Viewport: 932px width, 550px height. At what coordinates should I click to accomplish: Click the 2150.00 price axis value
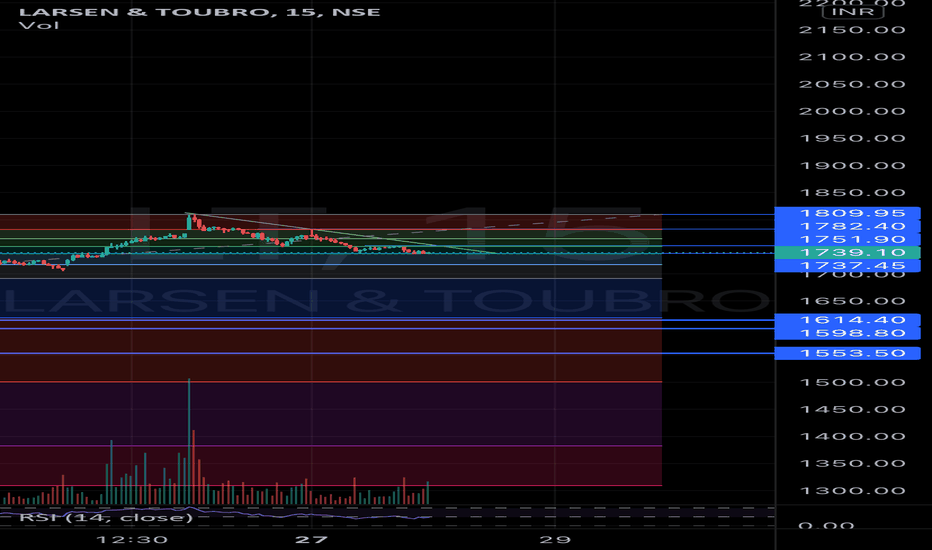(x=852, y=30)
